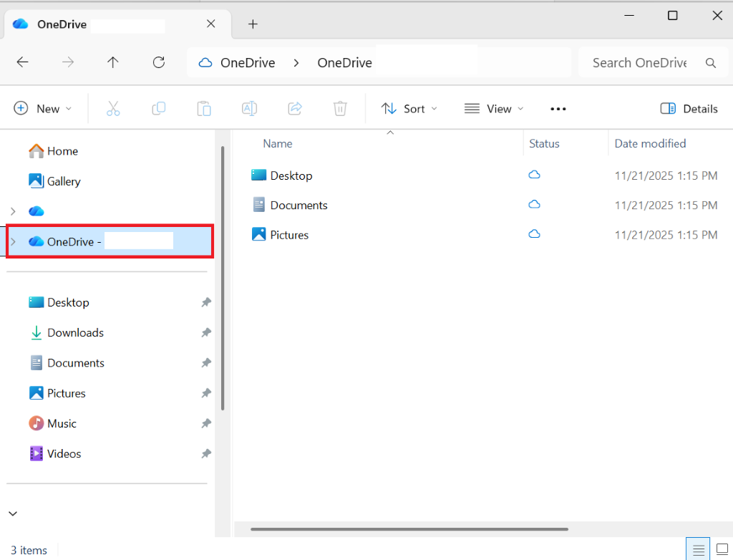Select the Rename icon
Viewport: 733px width, 560px height.
(249, 108)
